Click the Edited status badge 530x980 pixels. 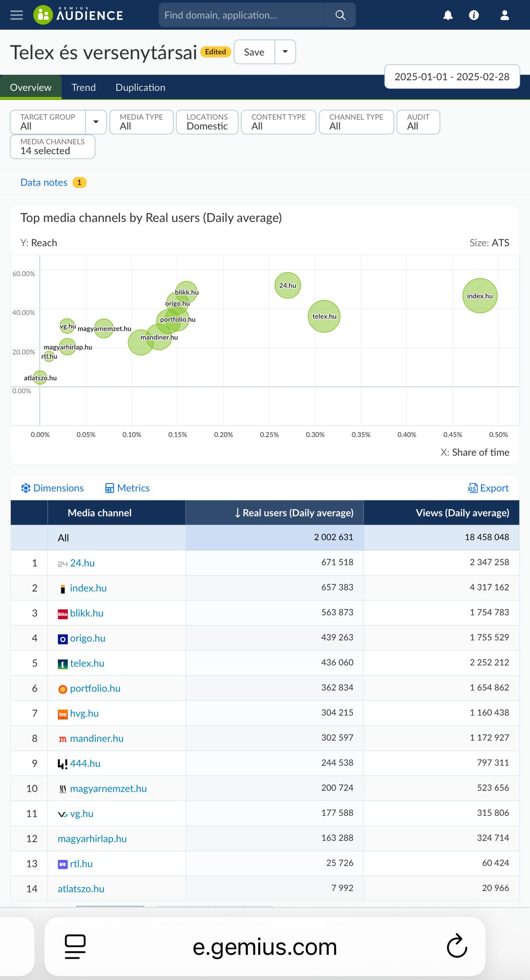216,52
